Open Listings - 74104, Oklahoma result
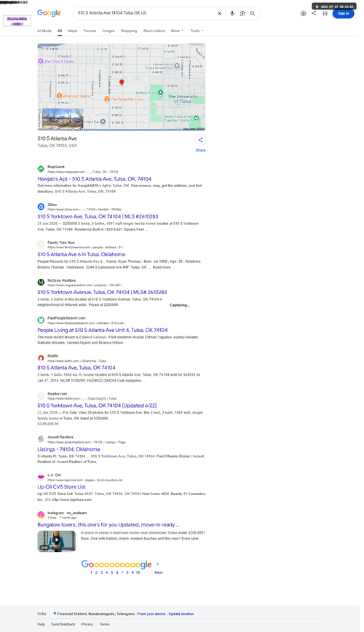Viewport: 364px width, 632px height. 68,449
